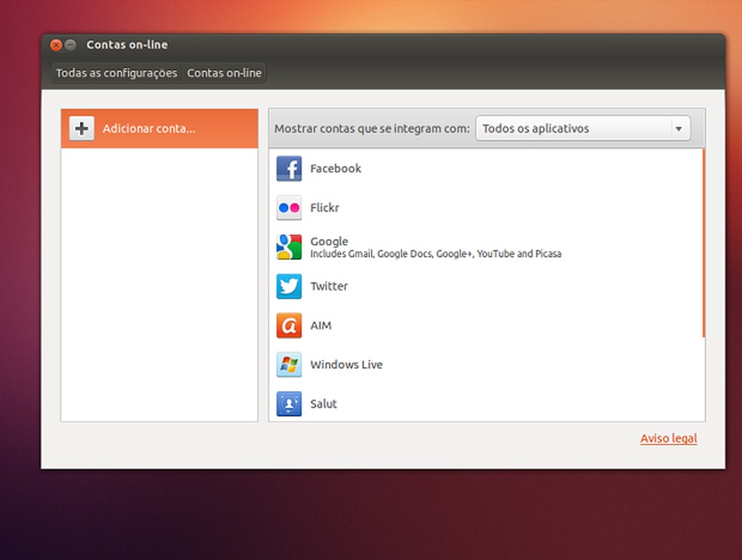Image resolution: width=742 pixels, height=560 pixels.
Task: Click the 'Contas on-line' breadcrumb button
Action: [224, 73]
